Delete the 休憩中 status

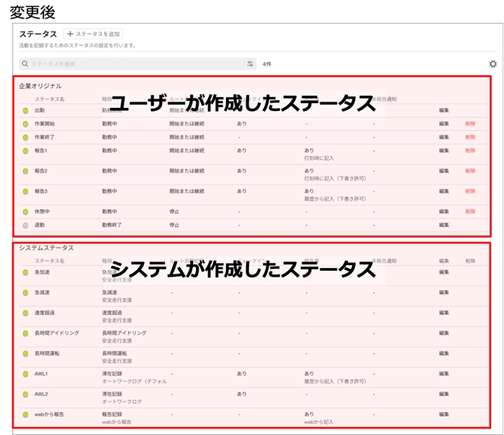[x=470, y=212]
